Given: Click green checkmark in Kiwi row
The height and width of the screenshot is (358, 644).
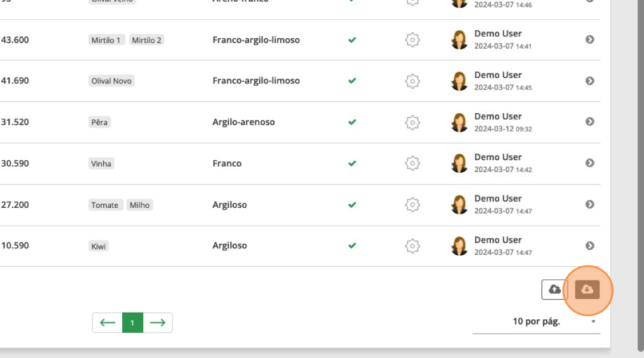Looking at the screenshot, I should 352,245.
